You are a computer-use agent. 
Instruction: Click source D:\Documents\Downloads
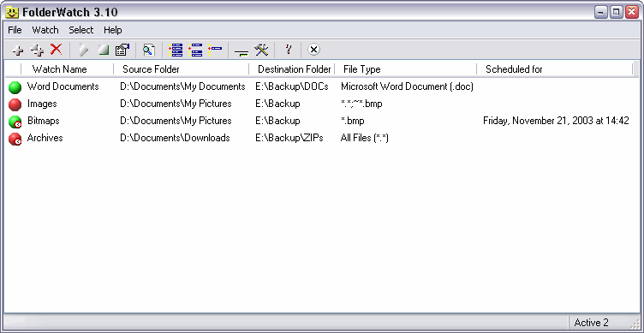(x=175, y=139)
